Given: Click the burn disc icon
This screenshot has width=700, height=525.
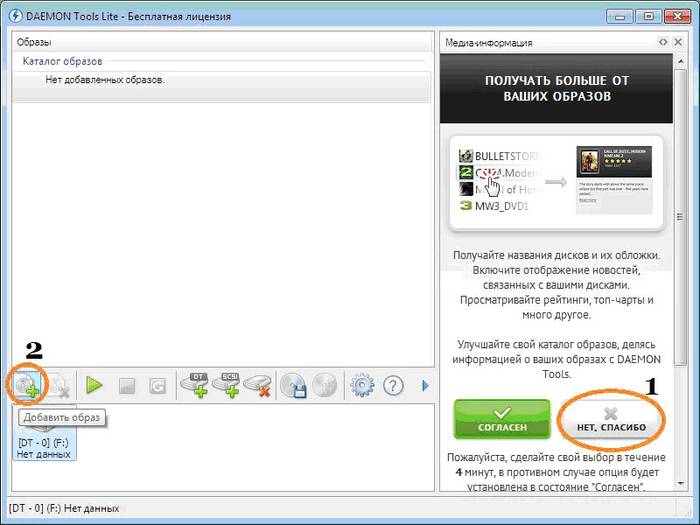Looking at the screenshot, I should [324, 385].
